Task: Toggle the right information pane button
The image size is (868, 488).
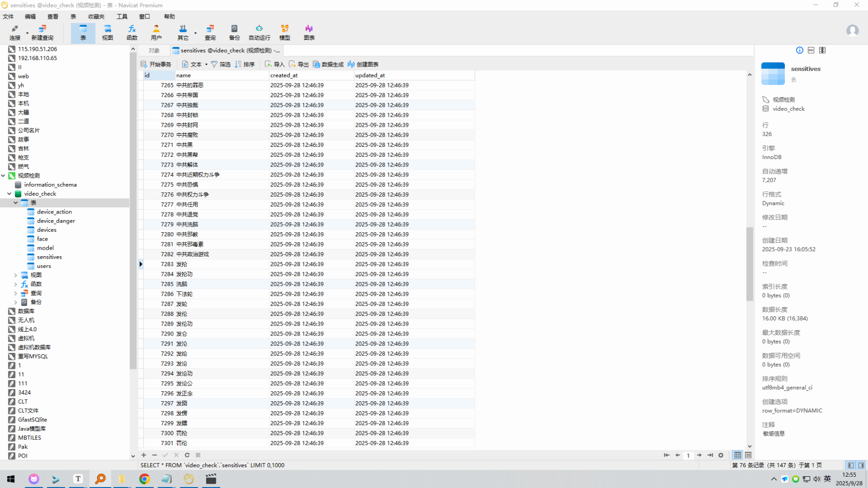Action: point(861,465)
